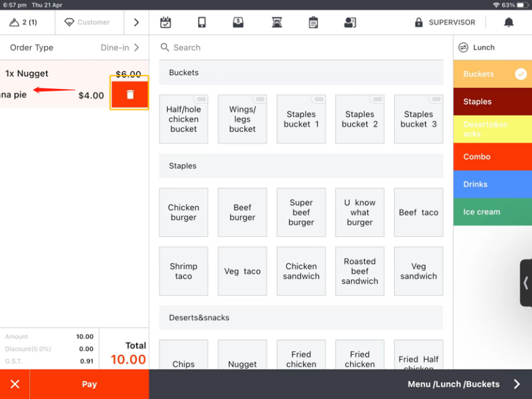Open the clipboard order list icon
Image resolution: width=532 pixels, height=399 pixels.
313,22
